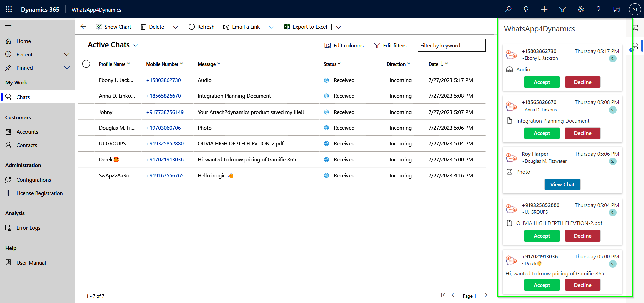
Task: Click the plus quick create icon
Action: point(544,9)
